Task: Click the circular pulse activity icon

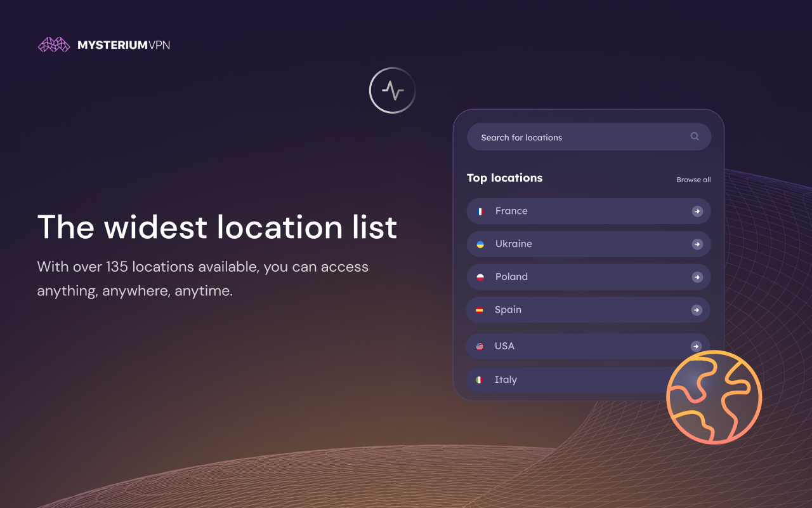Action: click(392, 90)
